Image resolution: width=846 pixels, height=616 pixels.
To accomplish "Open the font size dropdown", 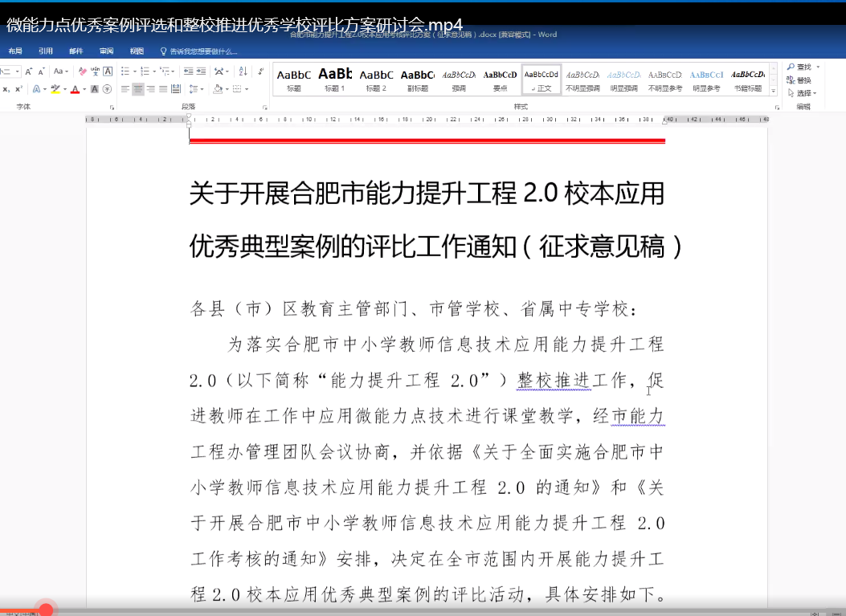I will tap(18, 71).
